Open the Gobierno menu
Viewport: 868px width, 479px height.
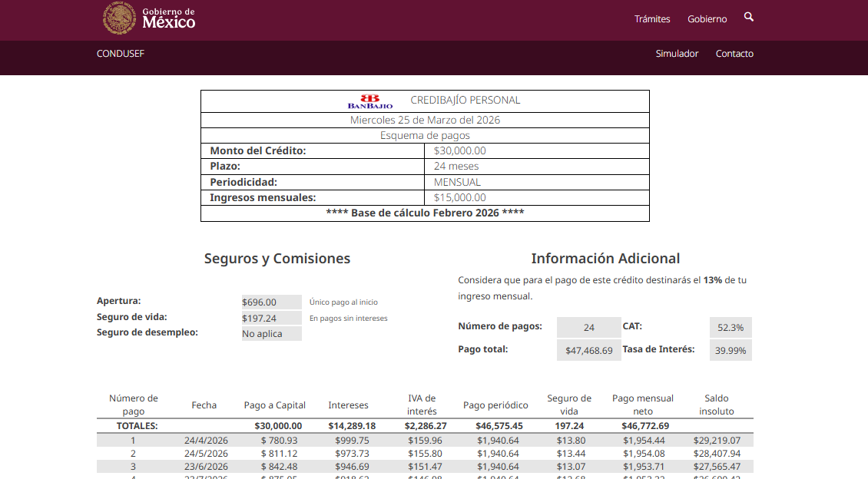coord(707,18)
